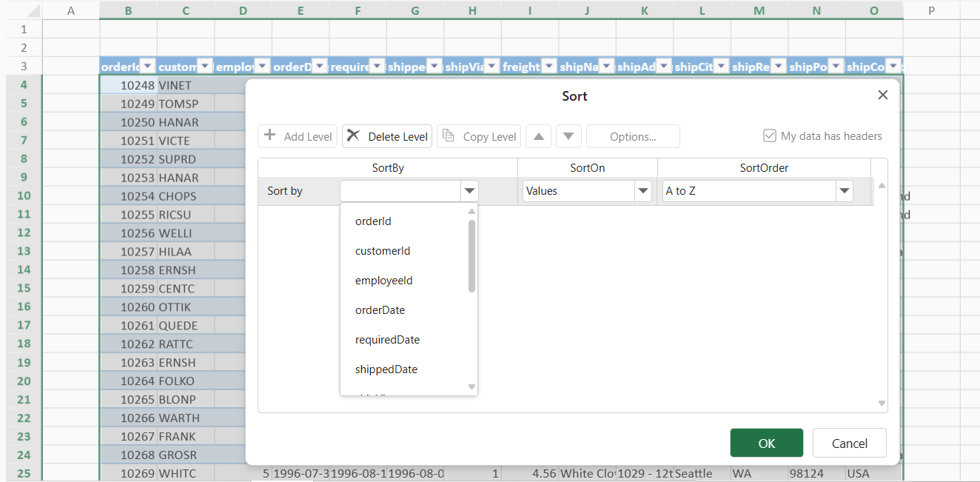
Task: Open the Values sort-on dropdown
Action: (642, 191)
